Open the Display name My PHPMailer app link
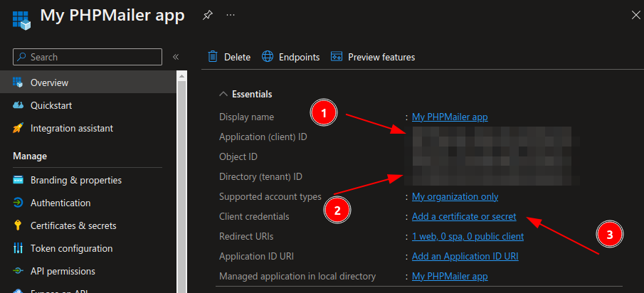 [x=450, y=117]
